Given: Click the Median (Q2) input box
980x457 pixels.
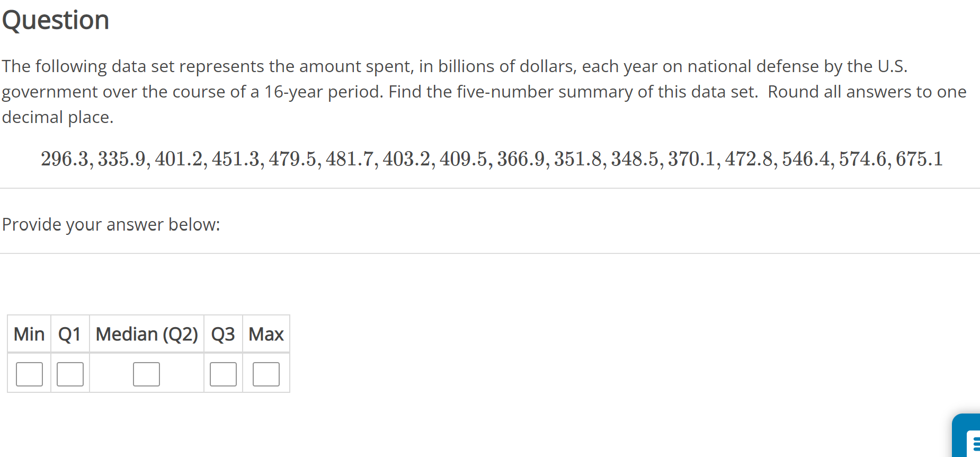Looking at the screenshot, I should pyautogui.click(x=146, y=373).
